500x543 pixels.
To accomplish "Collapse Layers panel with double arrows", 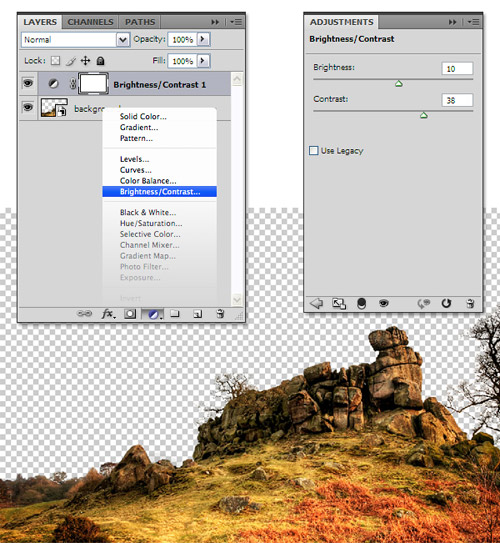I will 215,22.
